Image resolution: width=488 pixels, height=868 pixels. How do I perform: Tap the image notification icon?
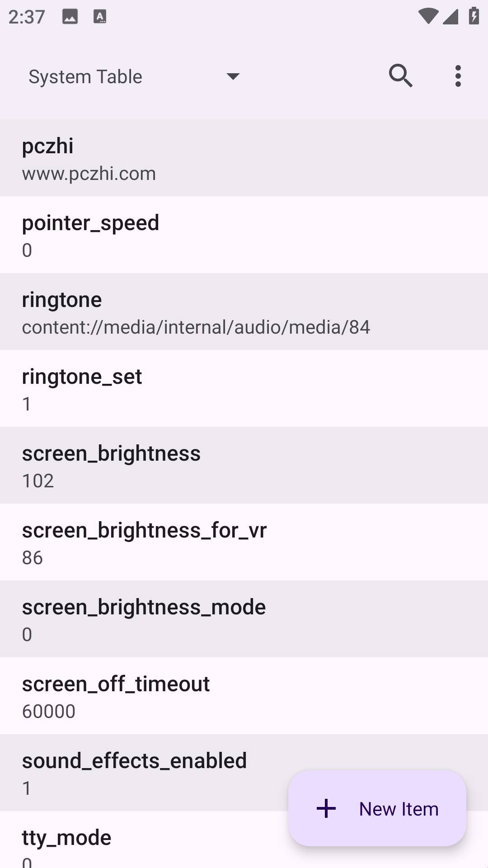point(70,17)
